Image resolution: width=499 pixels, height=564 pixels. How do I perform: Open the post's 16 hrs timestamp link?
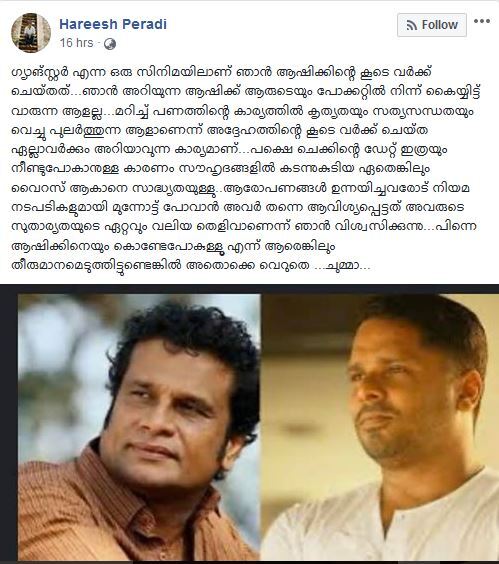click(76, 43)
